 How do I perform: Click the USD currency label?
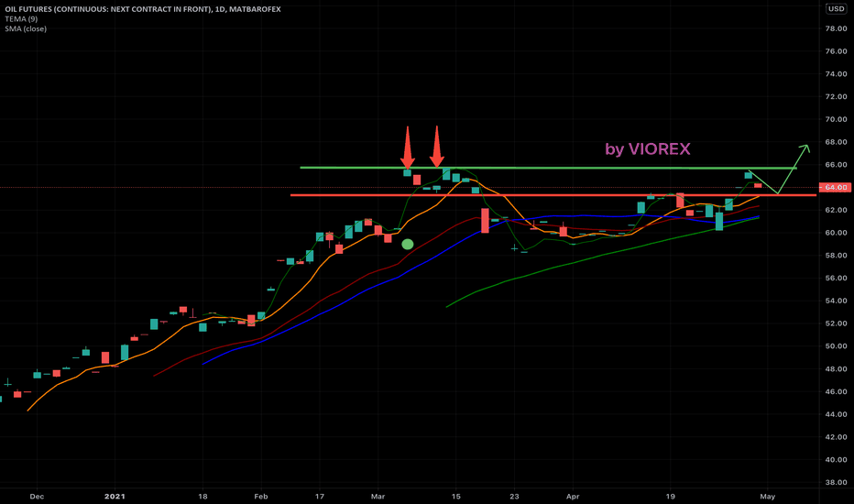pyautogui.click(x=836, y=9)
